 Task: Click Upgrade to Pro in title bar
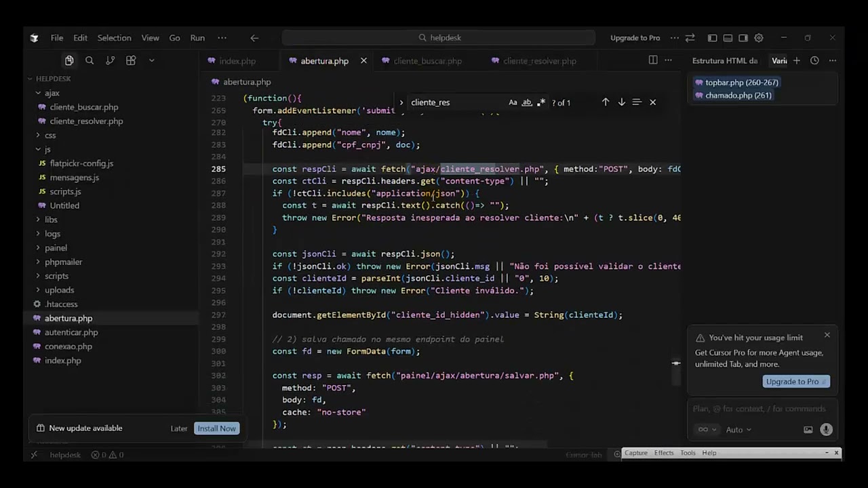635,38
